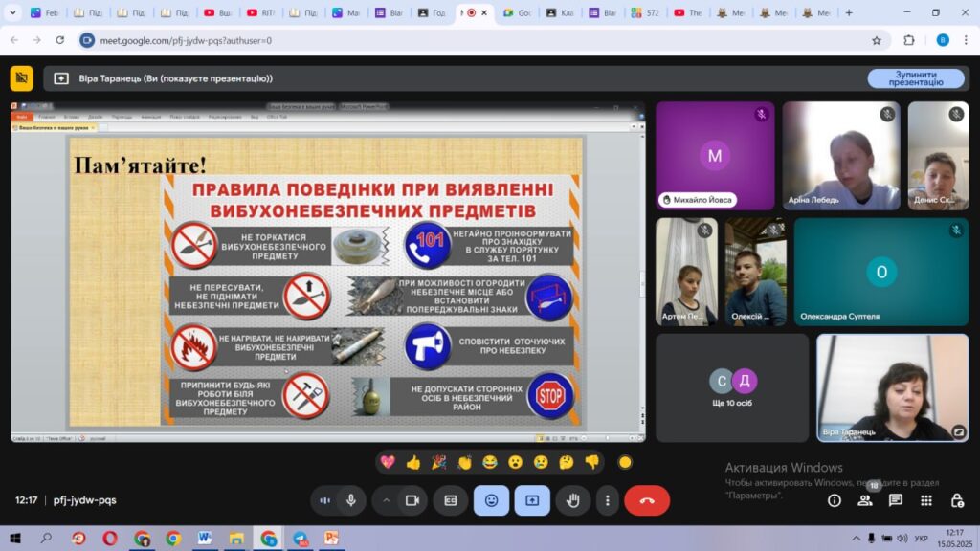This screenshot has height=551, width=980.
Task: Select Віра Таранець video tile
Action: (x=892, y=387)
